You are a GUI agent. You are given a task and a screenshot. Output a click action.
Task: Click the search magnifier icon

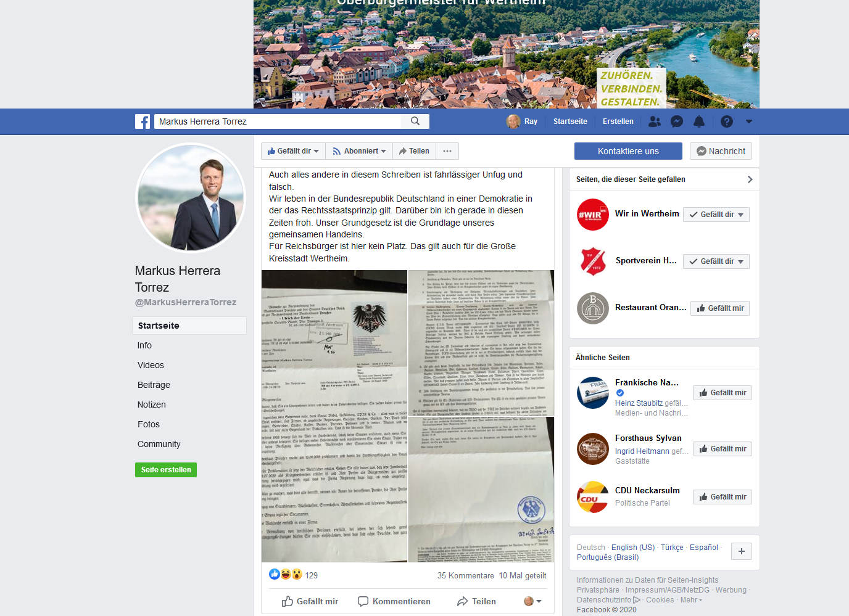tap(415, 121)
